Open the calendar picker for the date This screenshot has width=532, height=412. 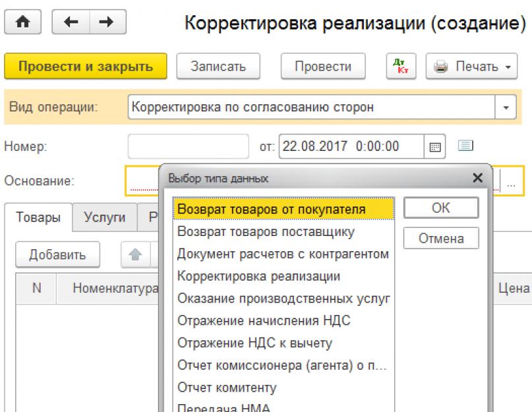pyautogui.click(x=435, y=146)
